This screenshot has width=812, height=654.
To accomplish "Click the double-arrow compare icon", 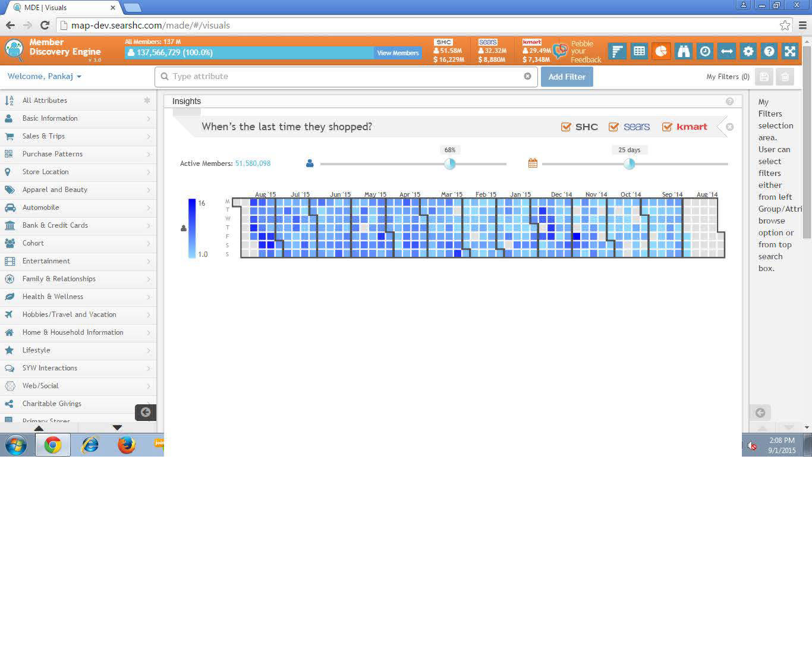I will (726, 52).
